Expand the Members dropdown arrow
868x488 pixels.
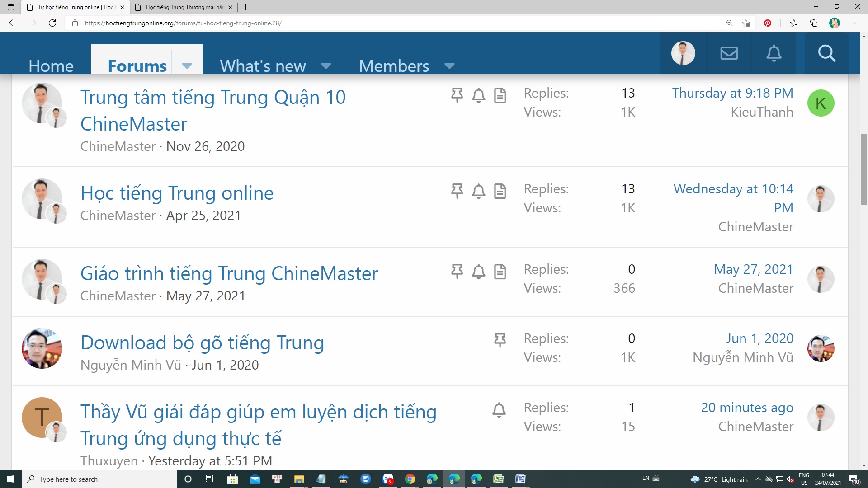[449, 66]
